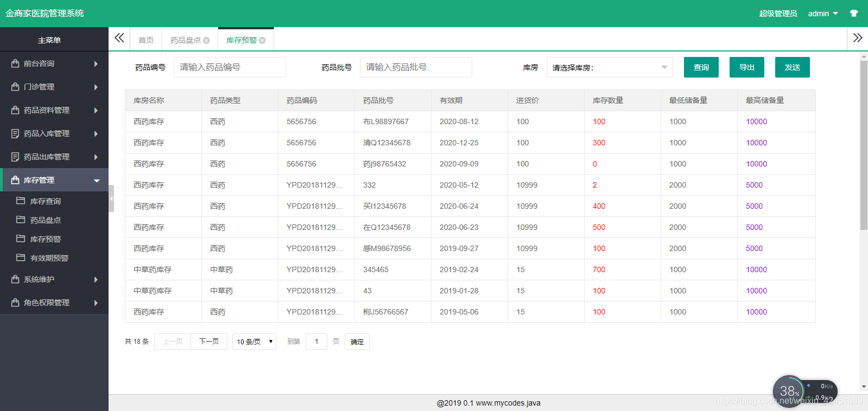Click the document icon beside 药品出库管理
Image resolution: width=868 pixels, height=411 pixels.
point(15,157)
